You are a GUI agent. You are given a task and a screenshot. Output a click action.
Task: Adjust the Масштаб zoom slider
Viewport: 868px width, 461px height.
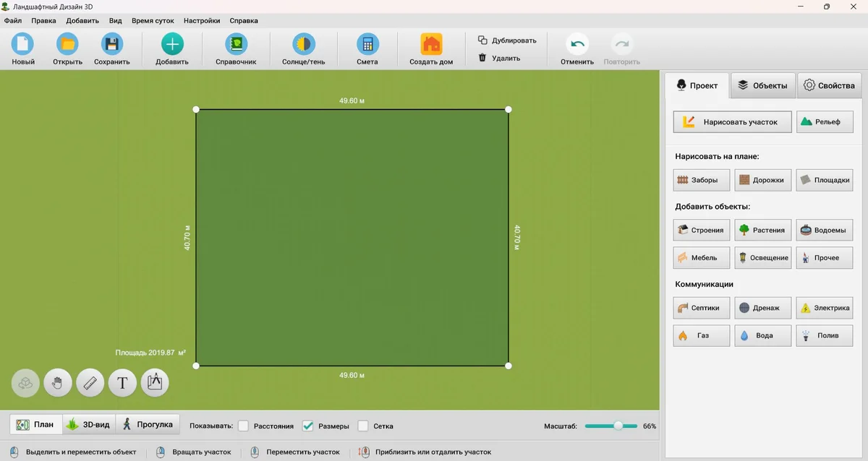coord(618,426)
